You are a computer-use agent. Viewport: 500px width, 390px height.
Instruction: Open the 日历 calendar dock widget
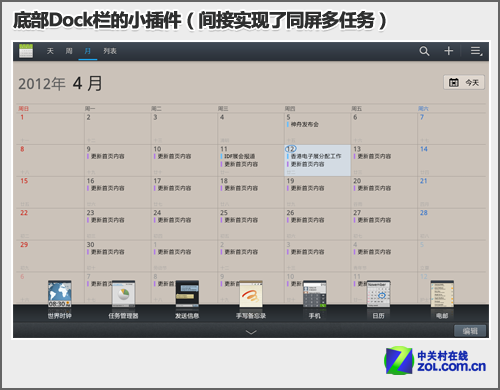click(x=378, y=299)
